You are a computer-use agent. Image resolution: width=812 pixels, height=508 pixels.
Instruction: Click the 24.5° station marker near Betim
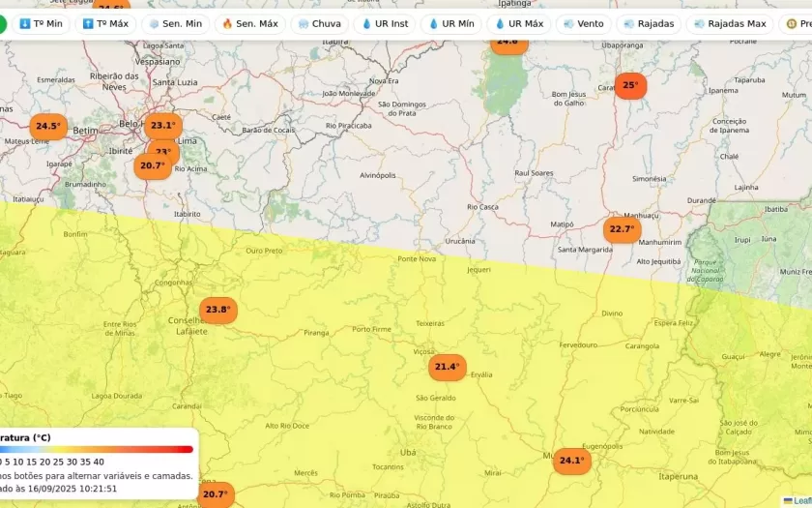47,127
